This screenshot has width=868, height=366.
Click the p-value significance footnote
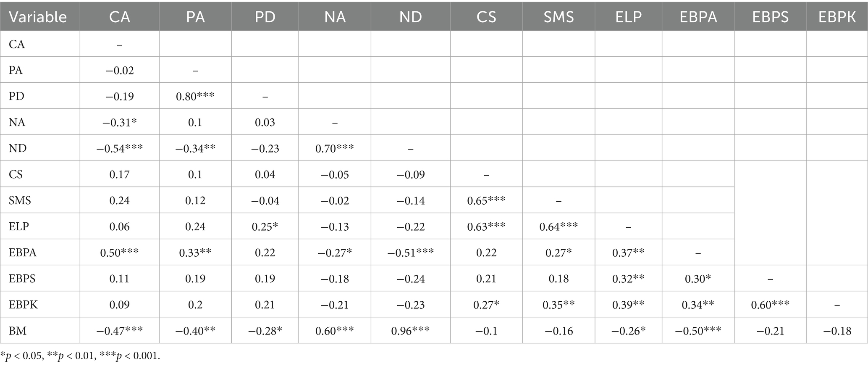(80, 356)
